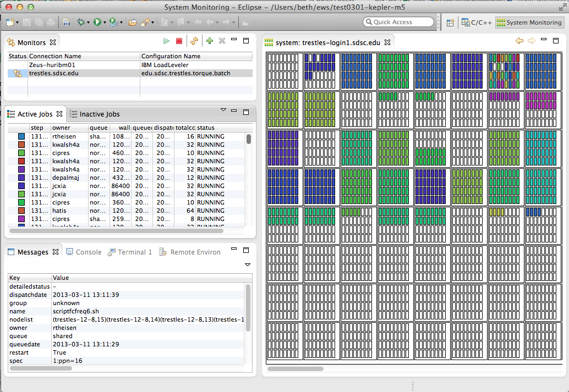
Task: Open the Search dropdown arrow
Action: tap(153, 23)
